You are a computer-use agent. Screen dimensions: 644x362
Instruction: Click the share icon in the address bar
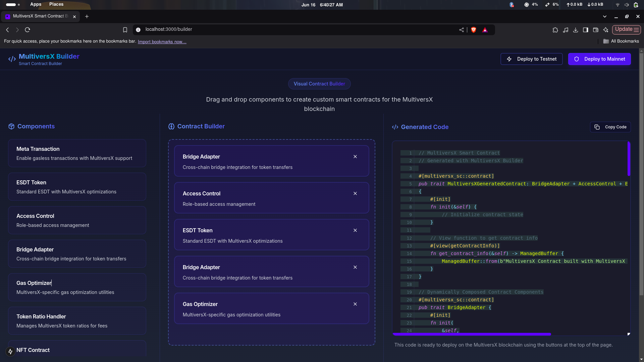click(x=462, y=30)
